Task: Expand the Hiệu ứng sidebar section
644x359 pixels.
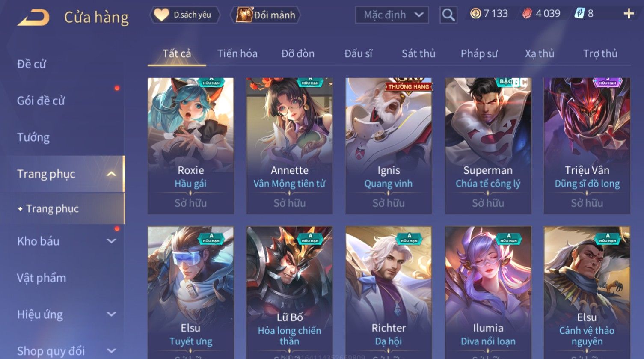Action: click(111, 314)
